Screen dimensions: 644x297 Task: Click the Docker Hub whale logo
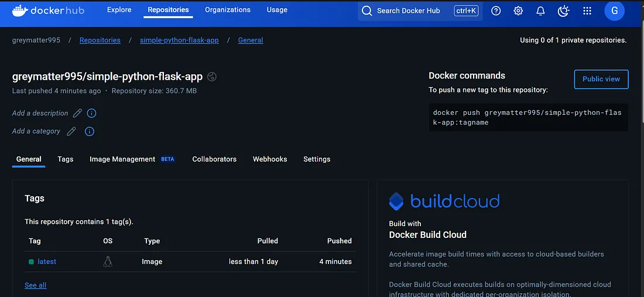click(20, 11)
